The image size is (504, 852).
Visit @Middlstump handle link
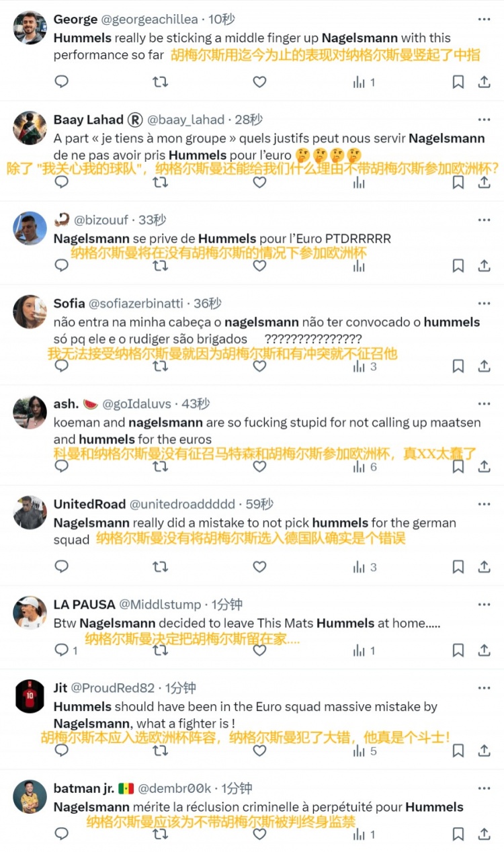tap(160, 605)
